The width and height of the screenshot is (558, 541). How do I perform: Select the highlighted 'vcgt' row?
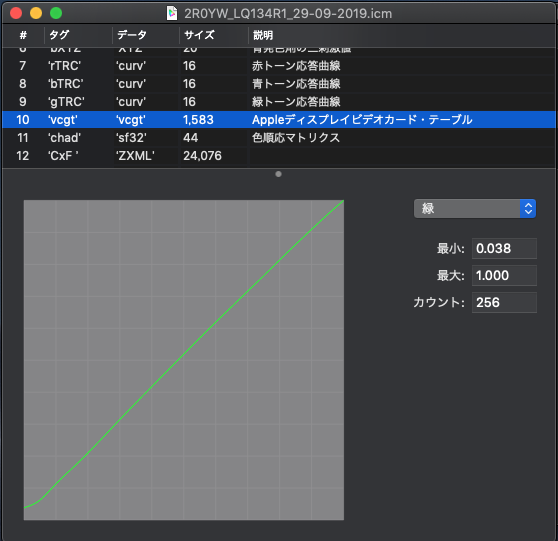click(x=279, y=120)
